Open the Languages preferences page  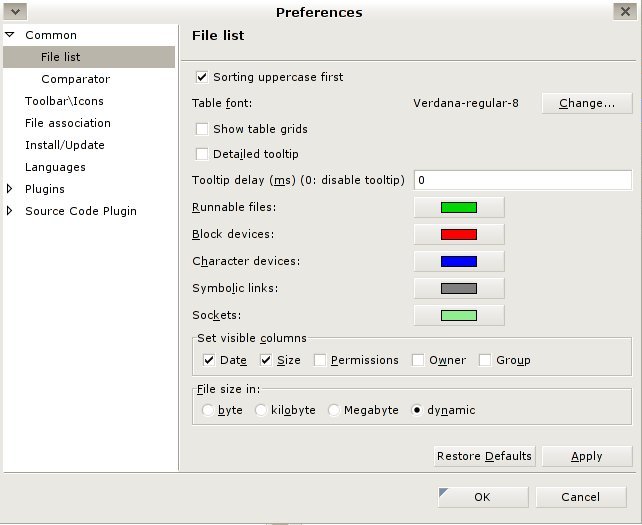(x=55, y=167)
